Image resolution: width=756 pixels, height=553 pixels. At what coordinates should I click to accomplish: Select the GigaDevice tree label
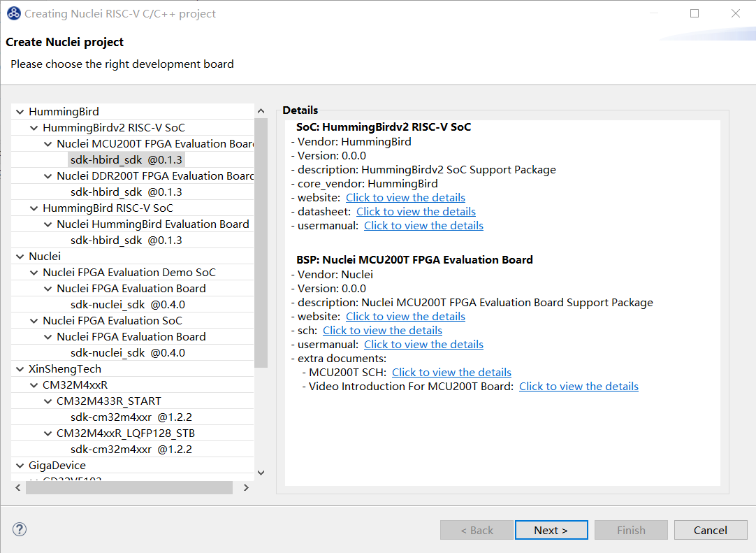tap(57, 465)
